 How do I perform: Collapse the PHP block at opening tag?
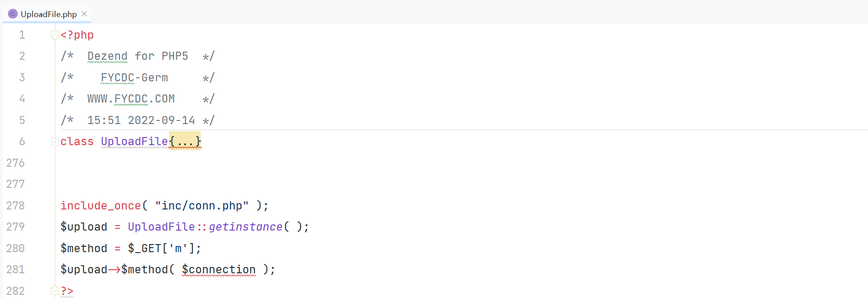pos(55,35)
